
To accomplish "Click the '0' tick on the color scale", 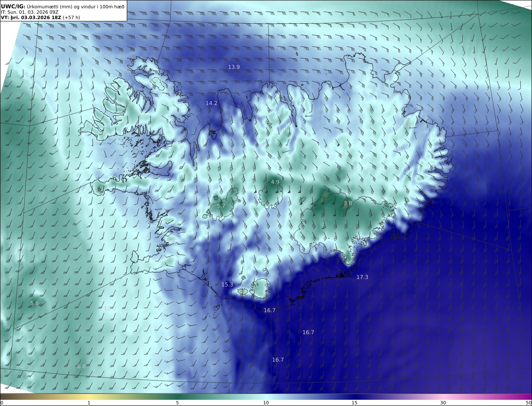I will (2, 403).
